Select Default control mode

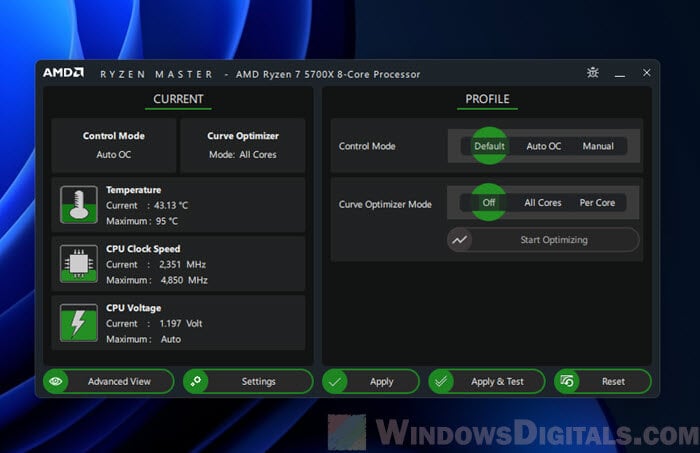(489, 146)
